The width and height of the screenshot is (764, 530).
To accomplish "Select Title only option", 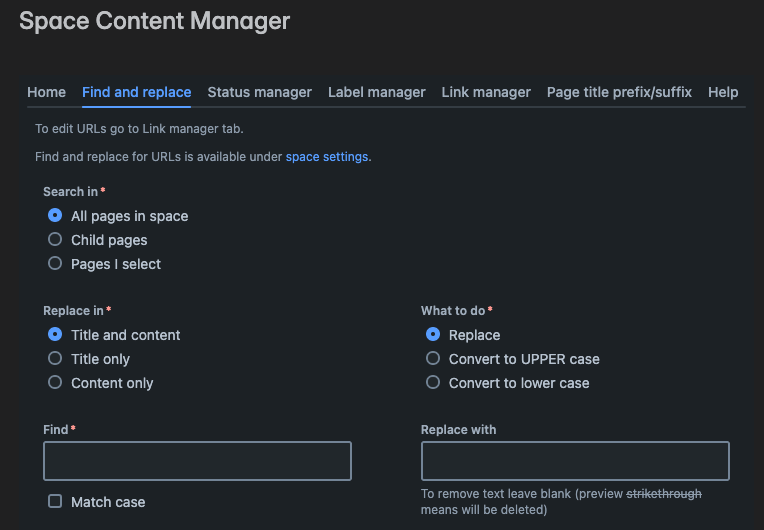I will click(55, 359).
